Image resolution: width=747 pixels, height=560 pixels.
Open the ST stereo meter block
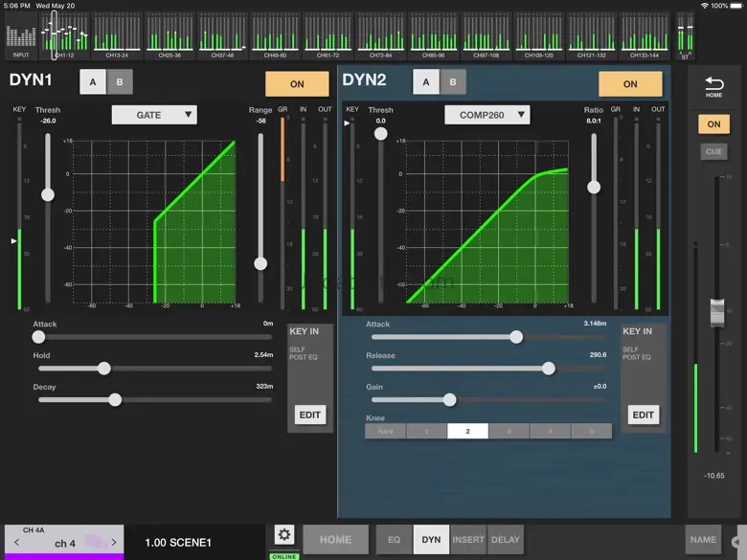686,36
